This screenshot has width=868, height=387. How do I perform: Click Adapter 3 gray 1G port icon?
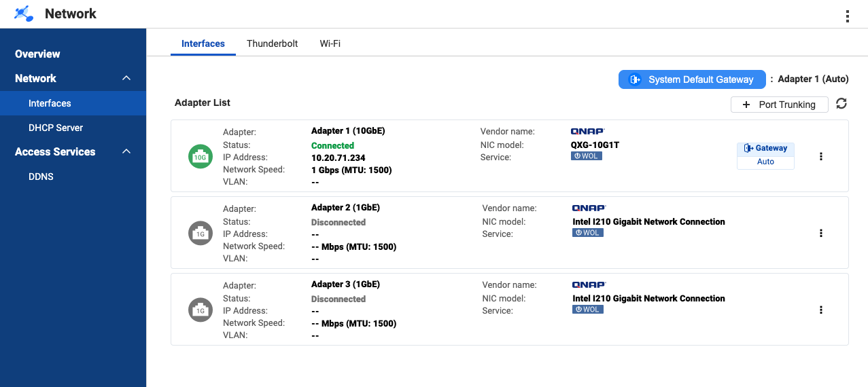coord(200,310)
